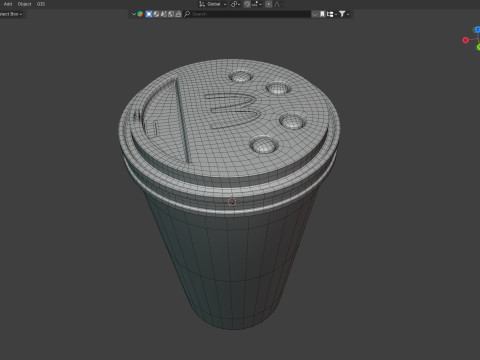Open the pivot point dropdown

[235, 4]
